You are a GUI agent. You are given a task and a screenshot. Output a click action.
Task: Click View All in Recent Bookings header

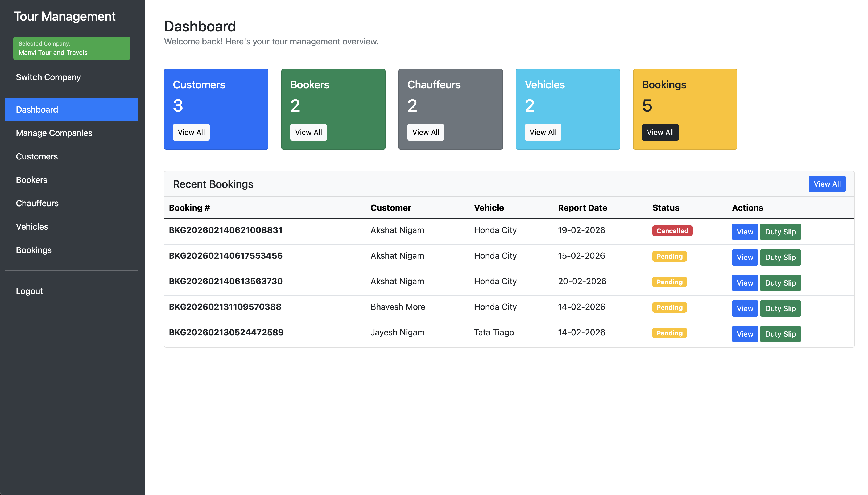tap(826, 184)
